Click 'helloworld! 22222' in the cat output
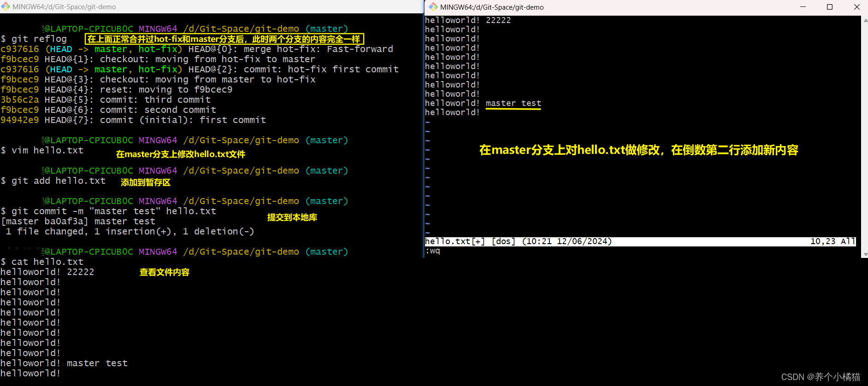Viewport: 868px width, 386px height. (x=47, y=272)
